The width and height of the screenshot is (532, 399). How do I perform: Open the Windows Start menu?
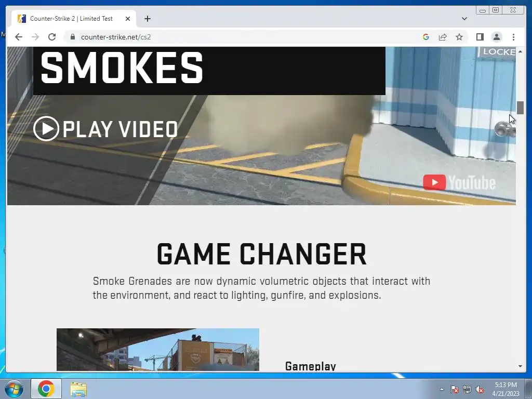tap(14, 389)
